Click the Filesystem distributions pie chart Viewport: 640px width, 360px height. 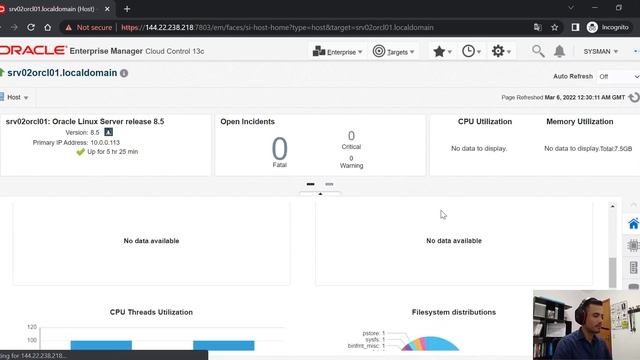(430, 344)
